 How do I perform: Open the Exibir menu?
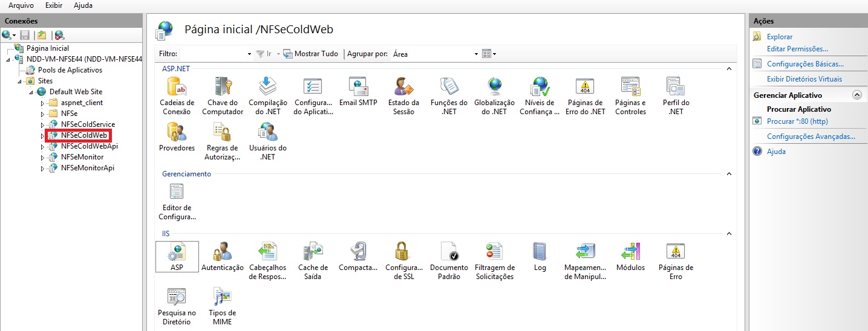click(x=54, y=5)
